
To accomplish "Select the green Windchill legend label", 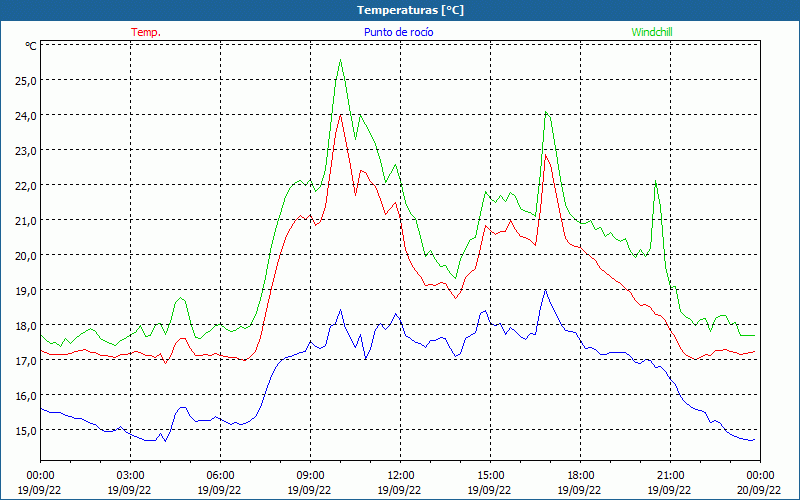I will (x=652, y=32).
